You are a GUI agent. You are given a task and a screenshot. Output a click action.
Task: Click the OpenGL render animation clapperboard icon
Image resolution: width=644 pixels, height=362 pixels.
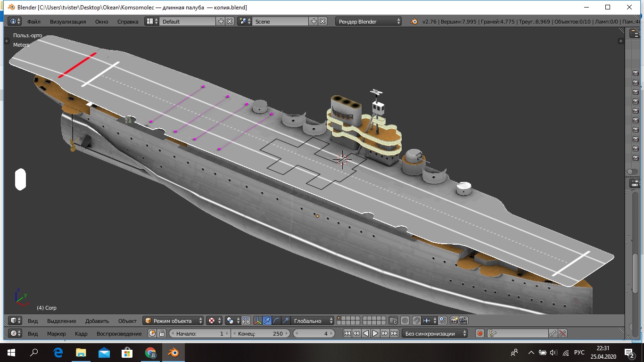click(x=463, y=321)
